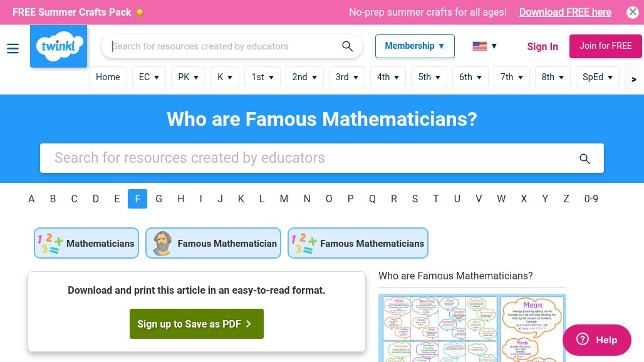644x362 pixels.
Task: Expand the Membership dropdown
Action: click(415, 46)
